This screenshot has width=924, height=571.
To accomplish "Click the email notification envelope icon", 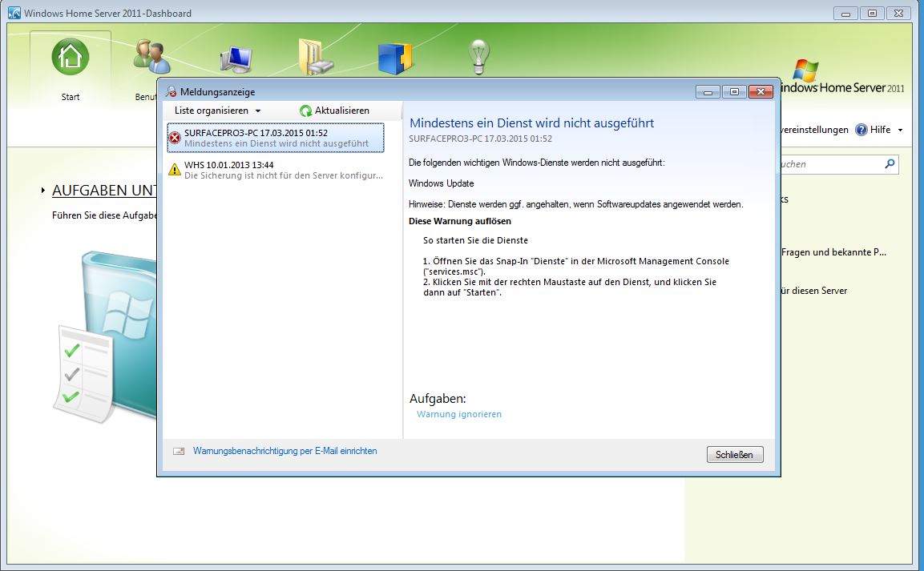I will tap(179, 452).
